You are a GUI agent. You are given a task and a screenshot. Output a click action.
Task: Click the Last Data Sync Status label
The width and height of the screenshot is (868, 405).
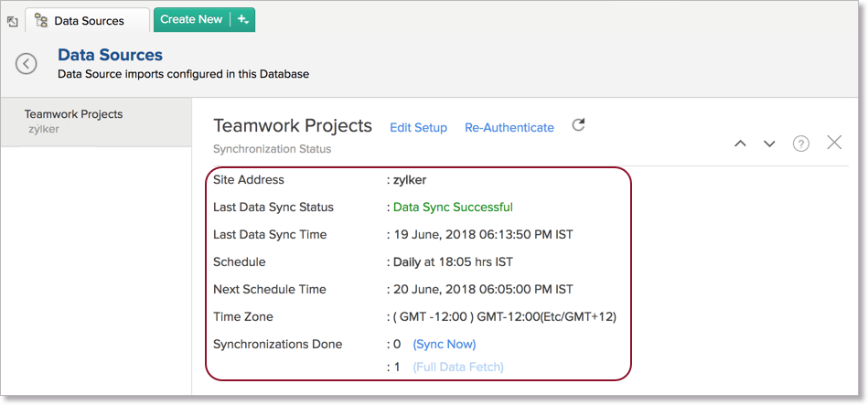[x=273, y=207]
